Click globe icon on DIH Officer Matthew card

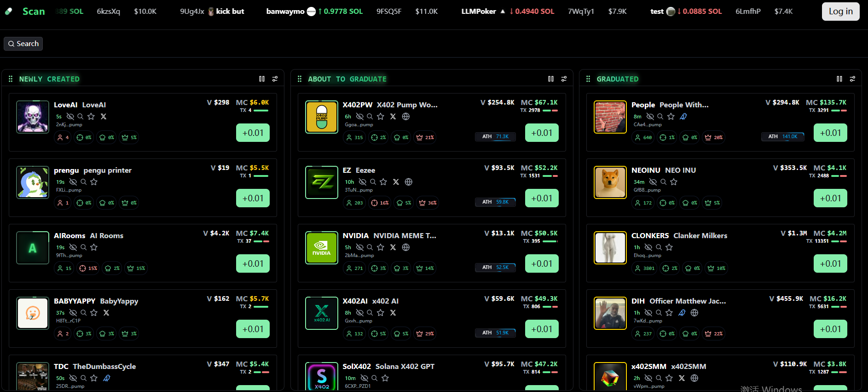coord(694,313)
